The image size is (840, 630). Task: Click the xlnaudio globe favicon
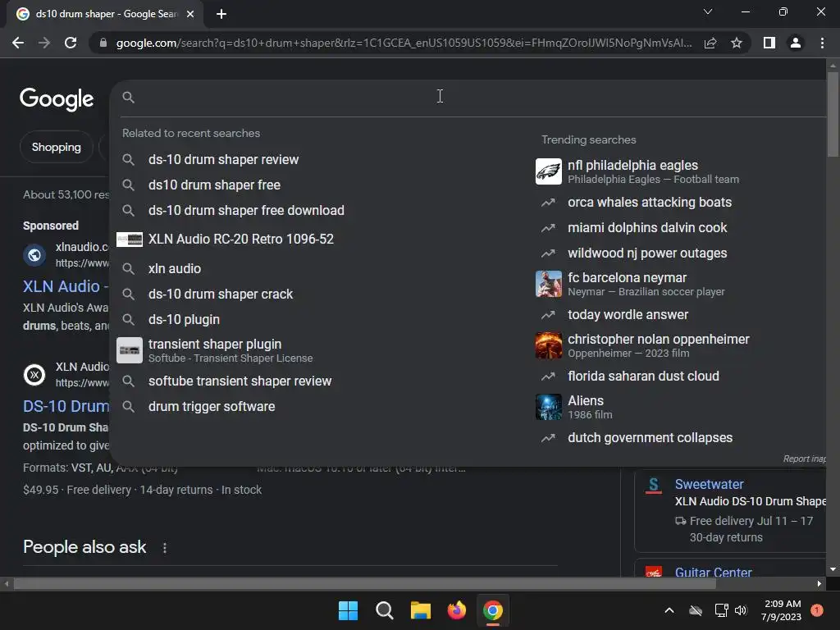pos(34,255)
